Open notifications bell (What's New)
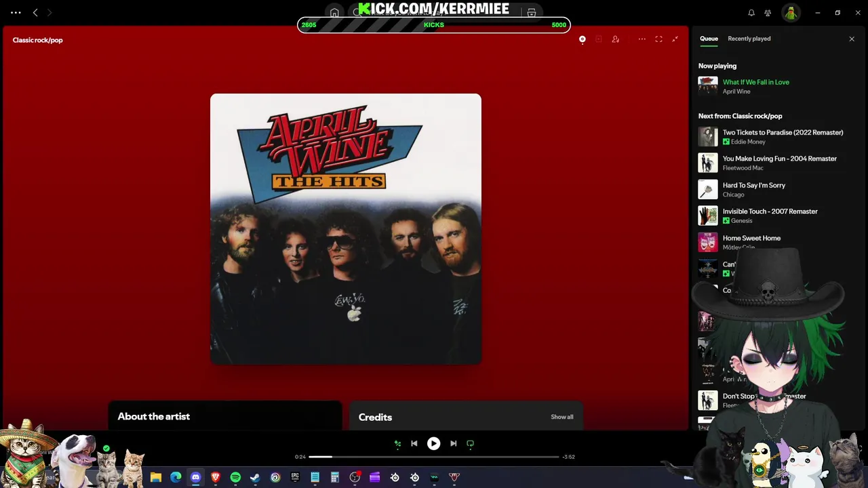 751,13
